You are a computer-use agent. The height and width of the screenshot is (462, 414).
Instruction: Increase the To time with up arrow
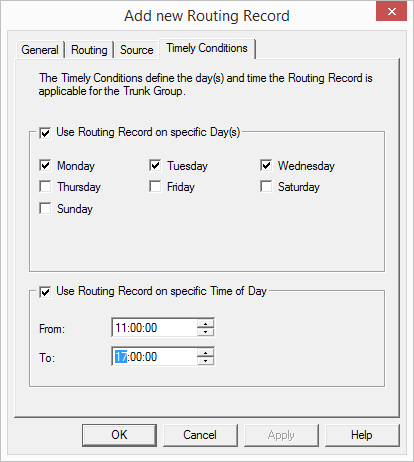pyautogui.click(x=205, y=353)
